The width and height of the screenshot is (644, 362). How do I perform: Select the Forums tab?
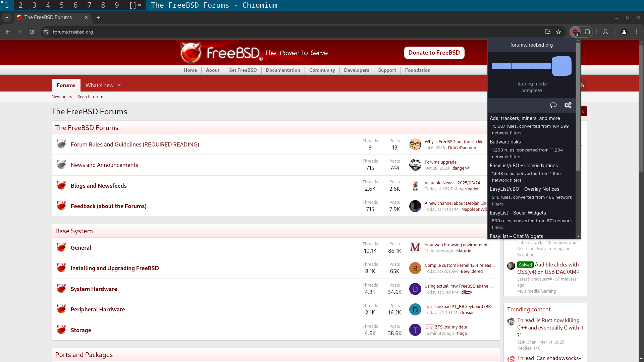(x=66, y=85)
